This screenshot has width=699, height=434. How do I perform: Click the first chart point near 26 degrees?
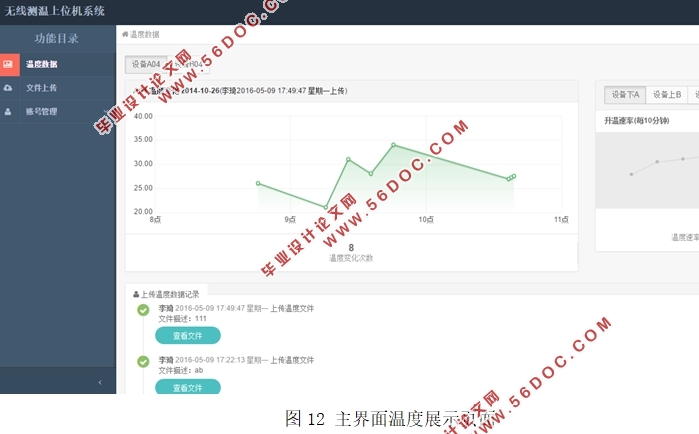[x=258, y=183]
